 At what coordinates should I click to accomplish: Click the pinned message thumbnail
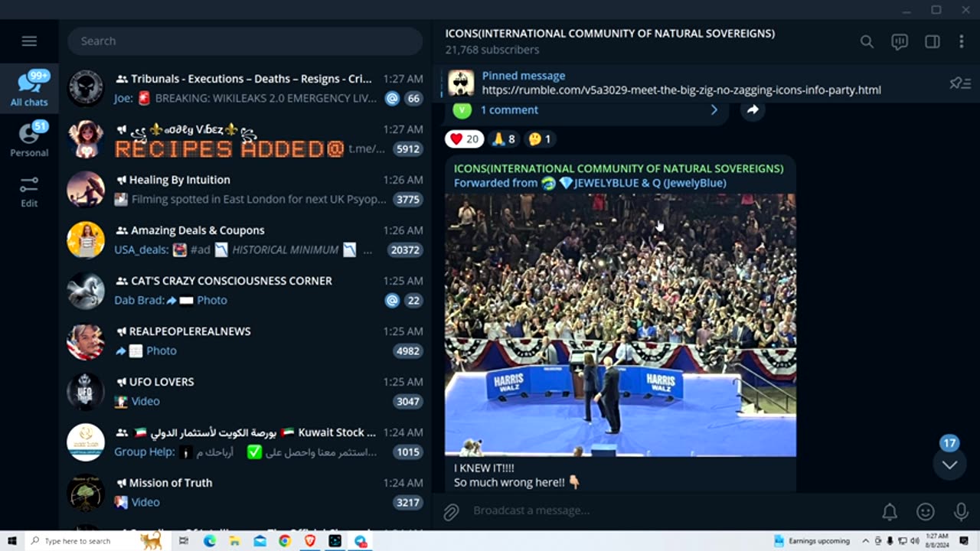point(461,83)
